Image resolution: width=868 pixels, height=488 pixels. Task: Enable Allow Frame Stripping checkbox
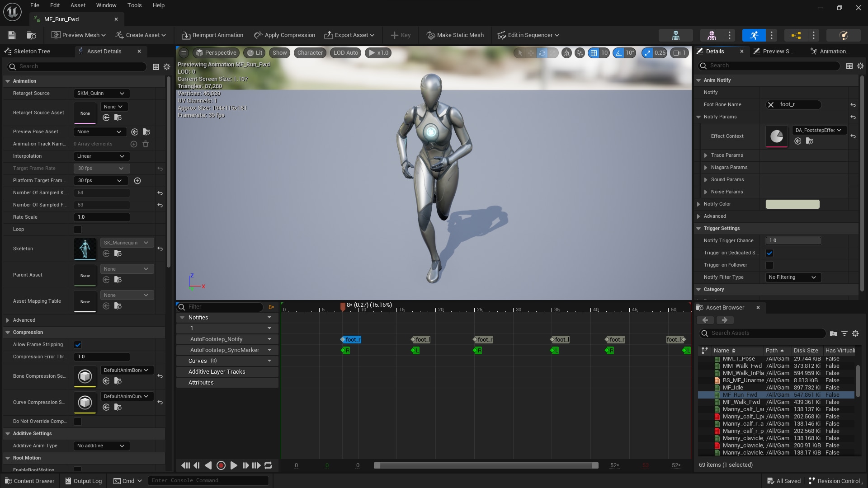pyautogui.click(x=77, y=344)
